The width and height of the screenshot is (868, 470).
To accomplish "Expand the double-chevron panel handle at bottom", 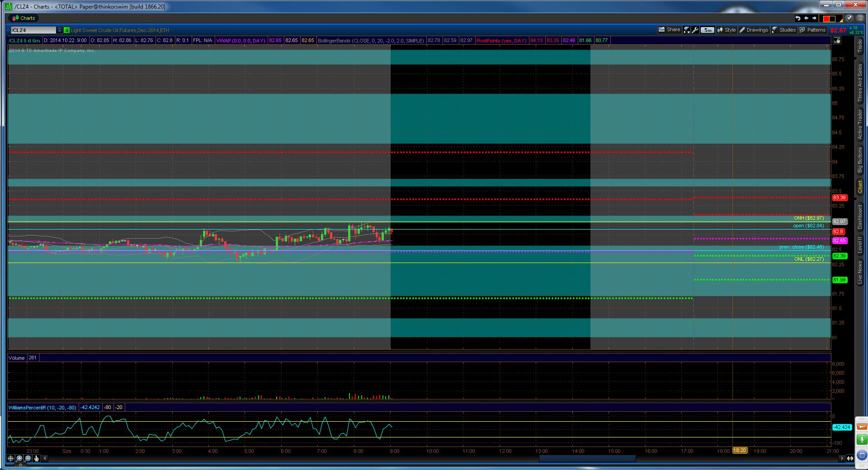I will click(21, 465).
